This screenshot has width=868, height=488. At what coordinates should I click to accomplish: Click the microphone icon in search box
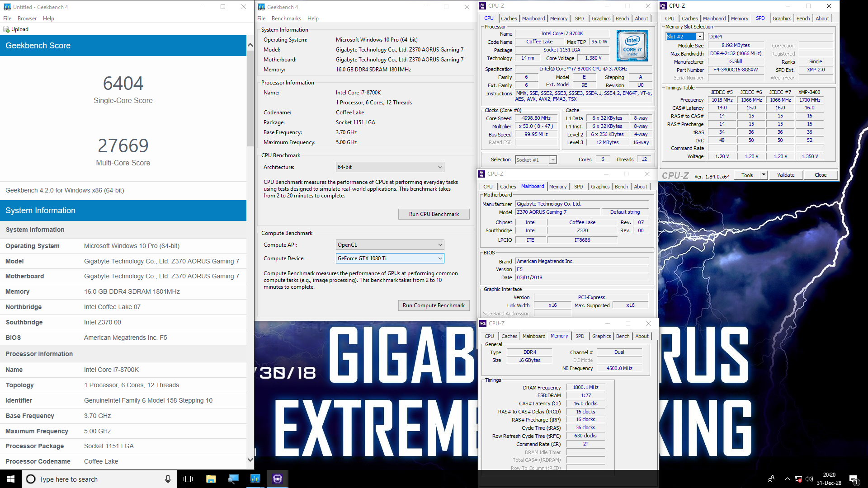coord(168,479)
